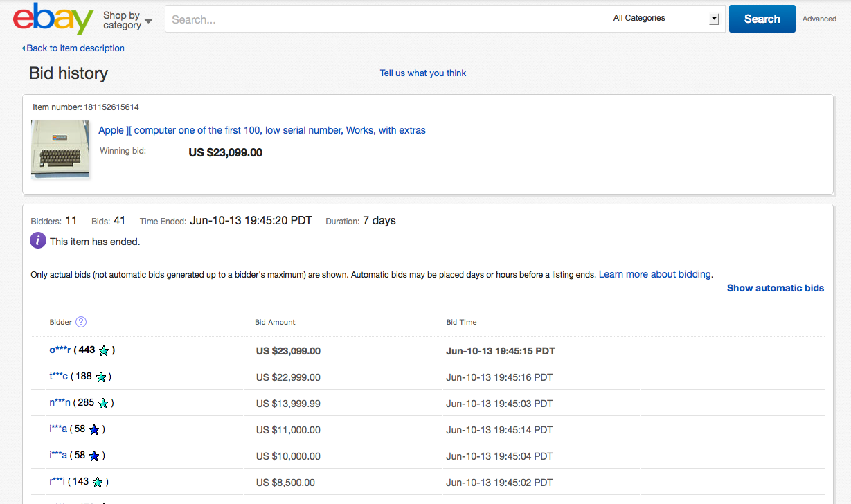Click the star icon beside r***i feedback score

coord(98,483)
